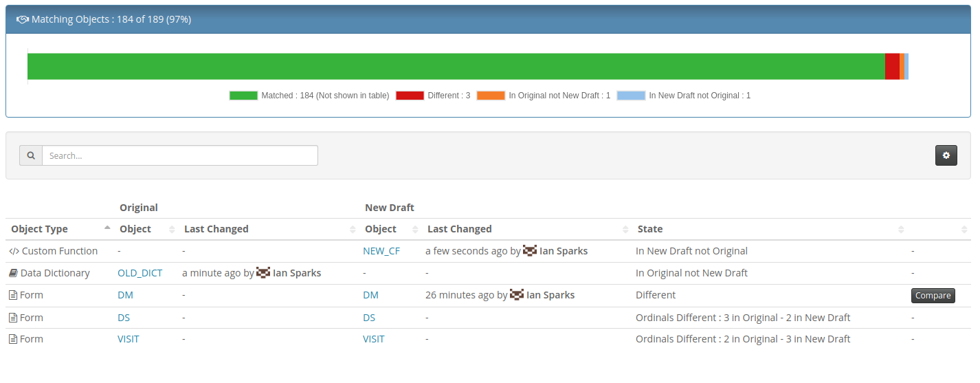This screenshot has height=383, width=980.
Task: Click into the Search input field
Action: tap(180, 155)
